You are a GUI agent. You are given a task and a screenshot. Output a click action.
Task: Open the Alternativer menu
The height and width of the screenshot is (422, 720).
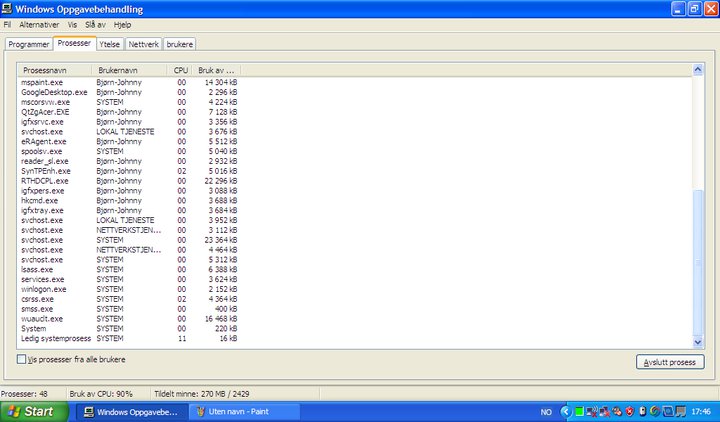(39, 25)
